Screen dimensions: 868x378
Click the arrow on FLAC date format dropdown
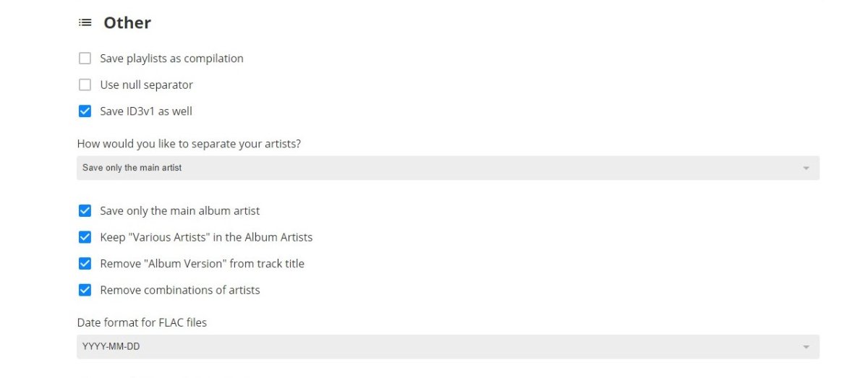coord(806,348)
